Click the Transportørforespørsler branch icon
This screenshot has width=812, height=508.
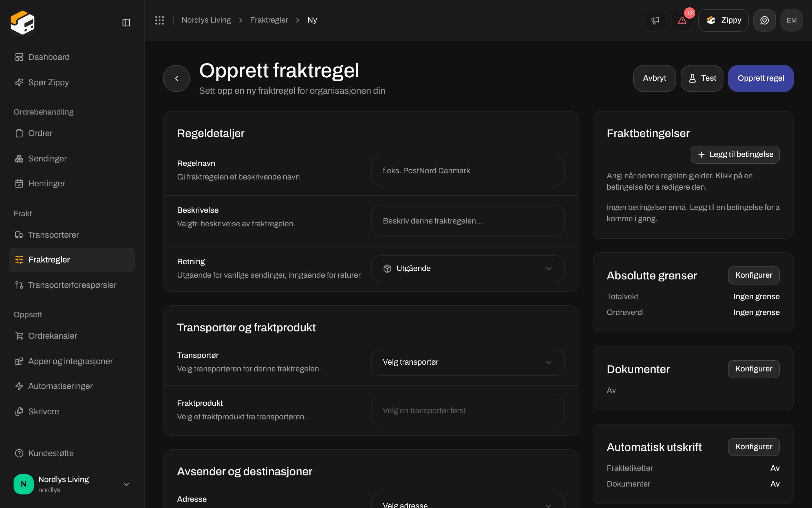[19, 285]
